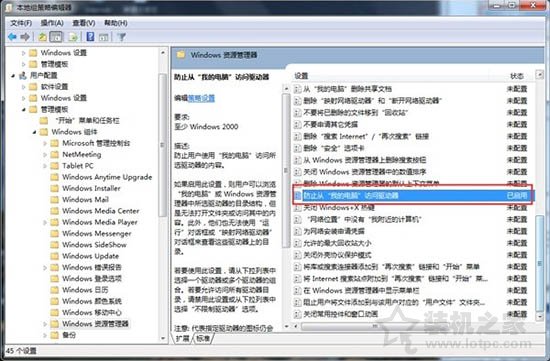The image size is (550, 361).
Task: Click the folder icon beside Windows Mail
Action: coord(54,200)
